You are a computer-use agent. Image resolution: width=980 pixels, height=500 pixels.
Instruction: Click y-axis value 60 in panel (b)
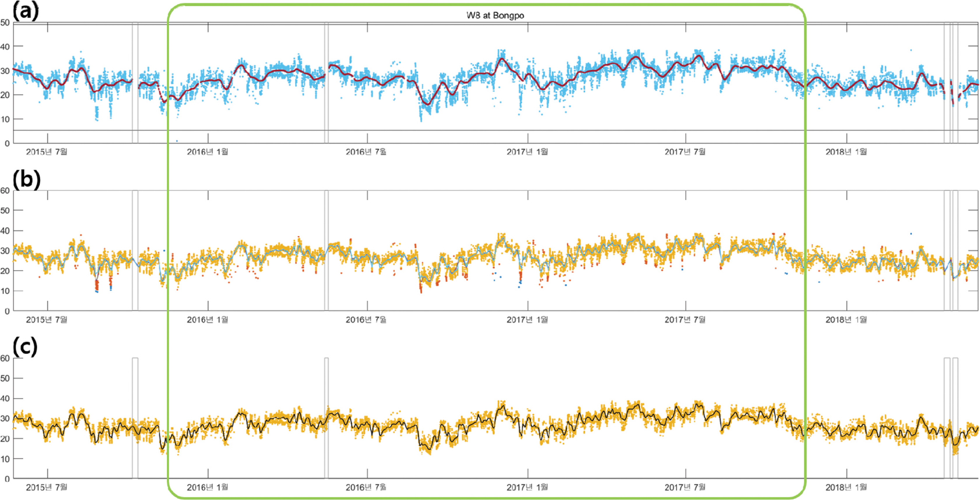(5, 191)
